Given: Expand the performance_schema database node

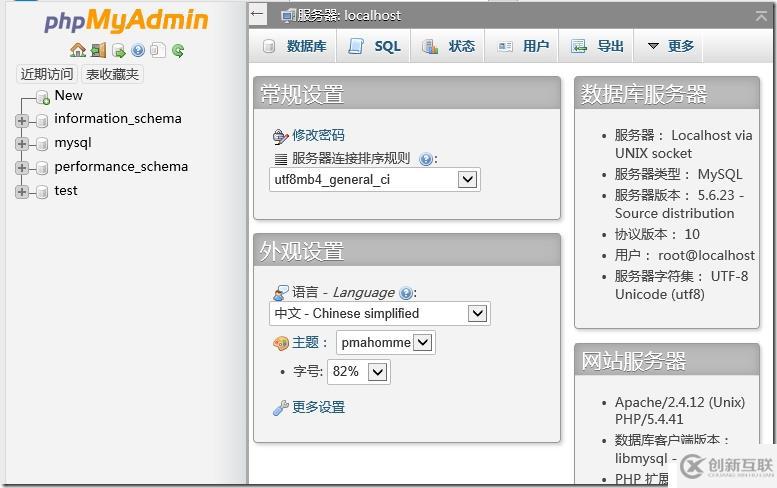Looking at the screenshot, I should point(21,168).
